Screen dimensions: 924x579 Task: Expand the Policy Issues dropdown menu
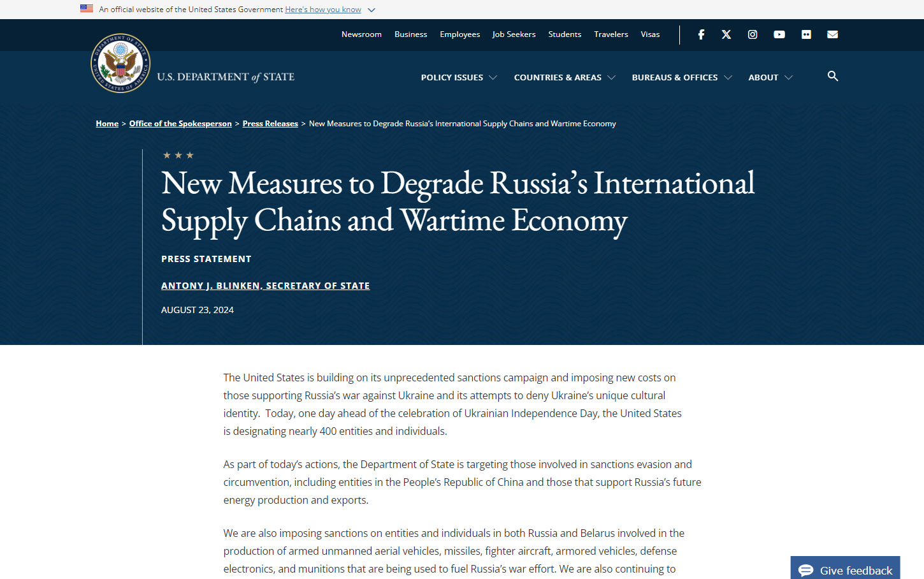click(x=458, y=78)
